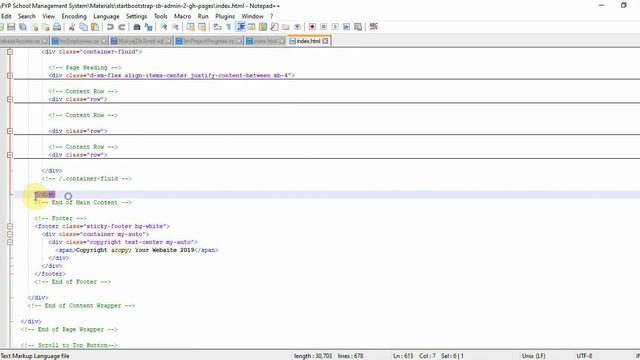Click the Save file toolbar icon
Viewport: 640px width, 360px height.
[x=11, y=27]
